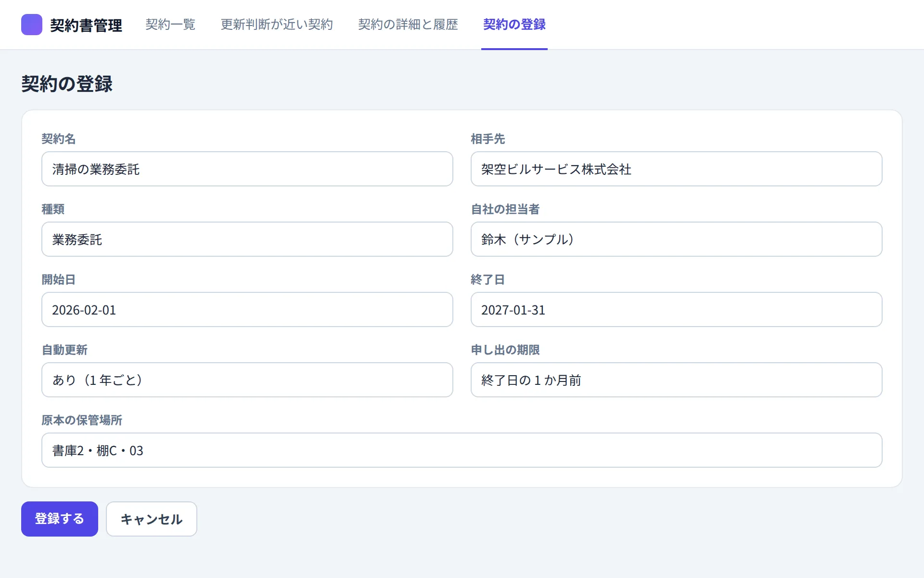This screenshot has height=578, width=924.
Task: Focus the 申し出の期限 field
Action: (676, 380)
